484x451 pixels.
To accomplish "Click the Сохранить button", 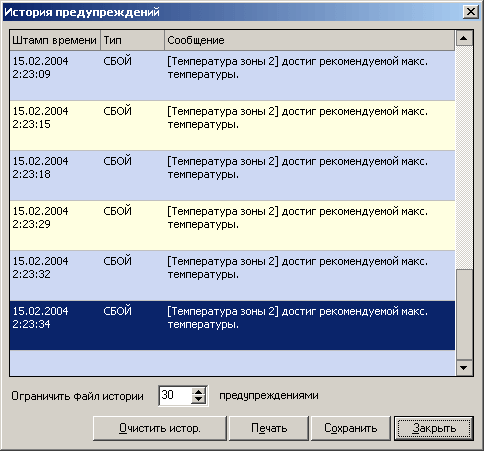I will pos(351,428).
